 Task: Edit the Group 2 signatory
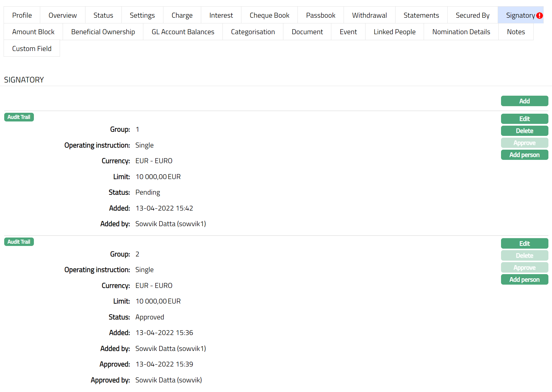tap(524, 244)
